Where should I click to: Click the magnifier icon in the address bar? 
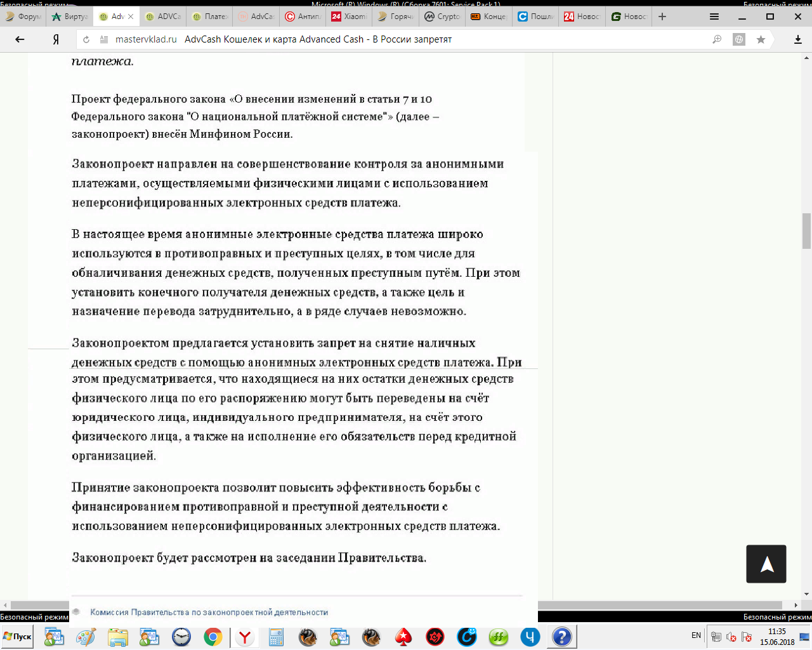[717, 39]
